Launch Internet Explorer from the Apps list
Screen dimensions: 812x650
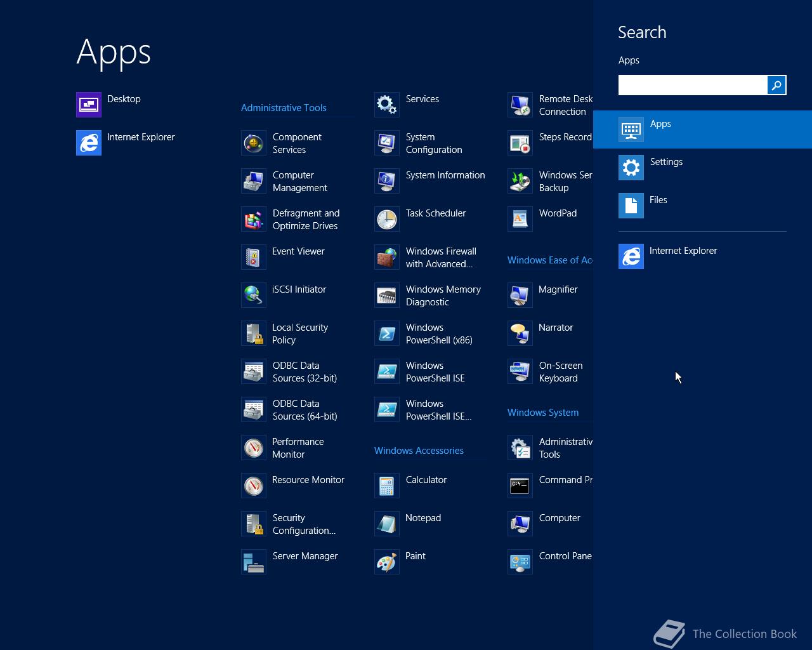coord(89,143)
